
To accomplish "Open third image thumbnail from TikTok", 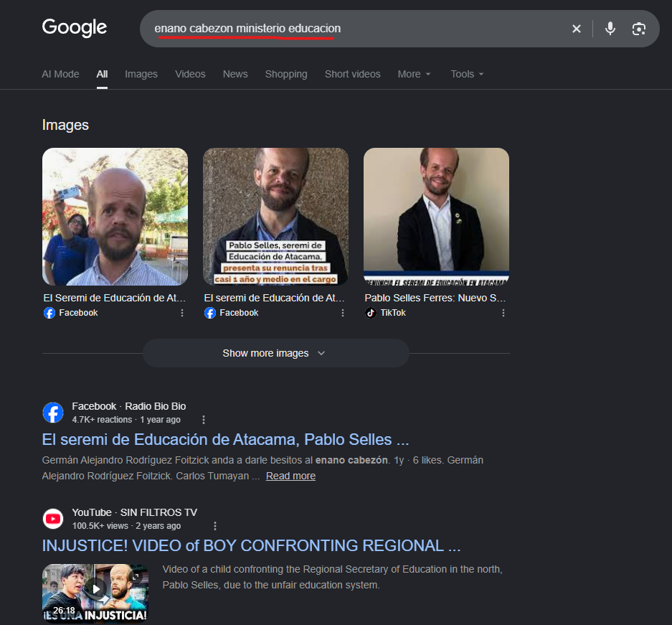I will (x=436, y=217).
